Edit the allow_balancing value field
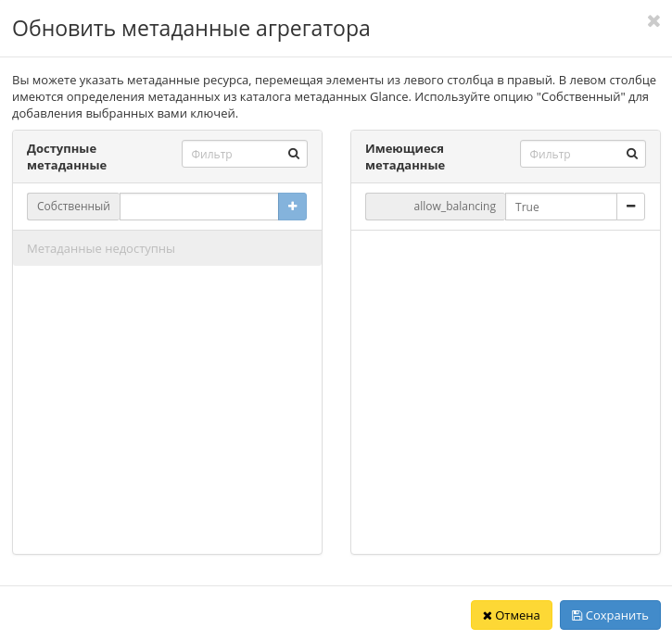Screen dimensions: 672x640 (561, 207)
